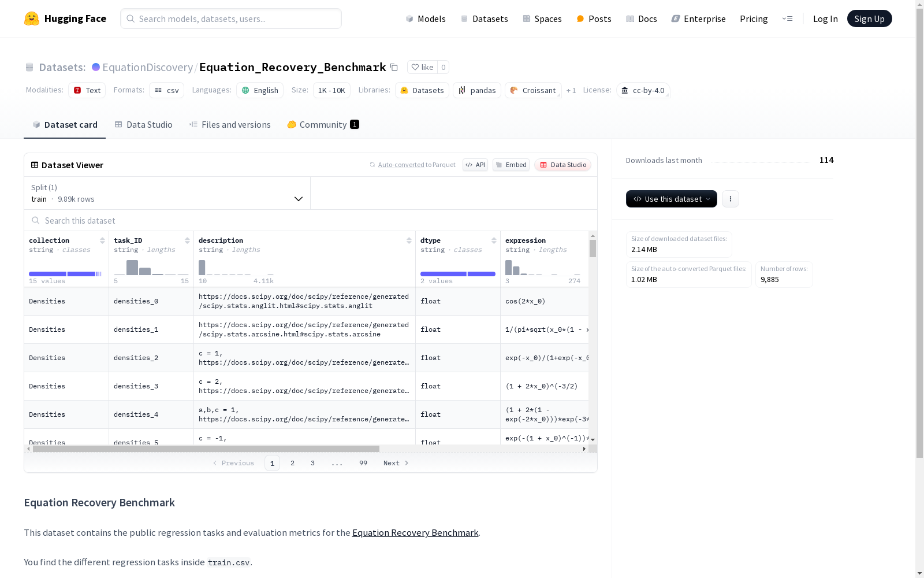Open the Use this dataset dropdown
Image resolution: width=924 pixels, height=578 pixels.
pos(672,199)
